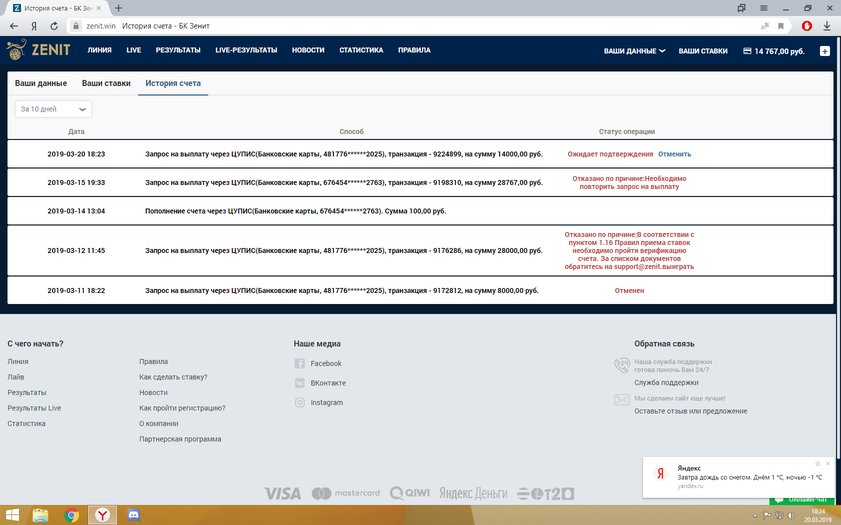Open footer link Как сделать ставку?
This screenshot has width=841, height=525.
(x=173, y=377)
